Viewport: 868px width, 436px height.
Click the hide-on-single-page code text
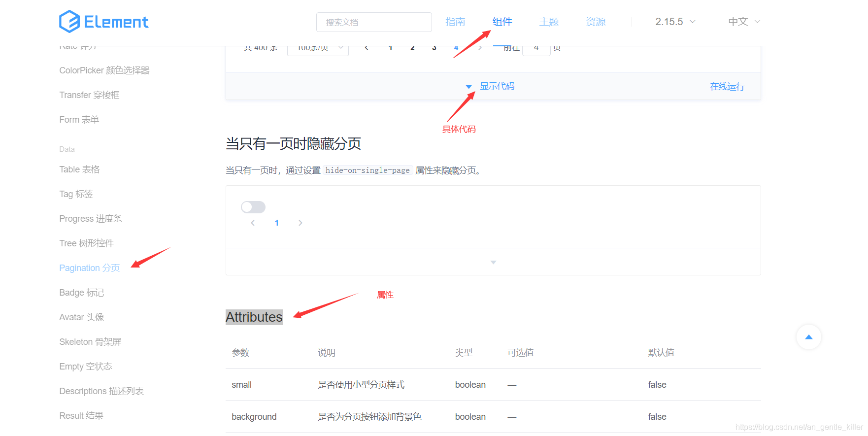(x=367, y=170)
